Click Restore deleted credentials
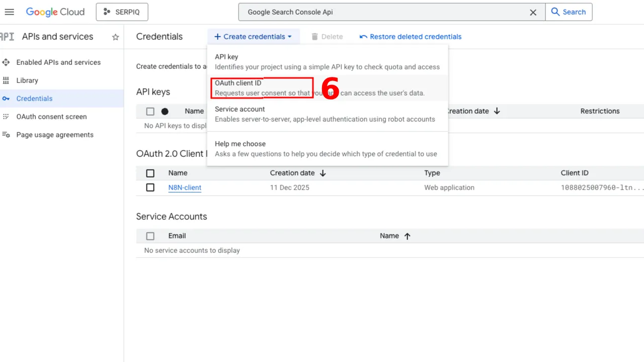 pyautogui.click(x=410, y=37)
